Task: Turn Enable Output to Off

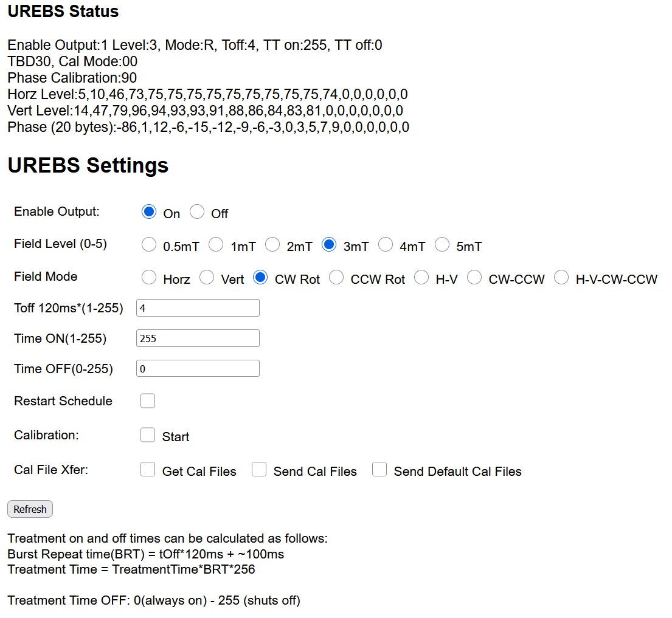Action: click(197, 212)
